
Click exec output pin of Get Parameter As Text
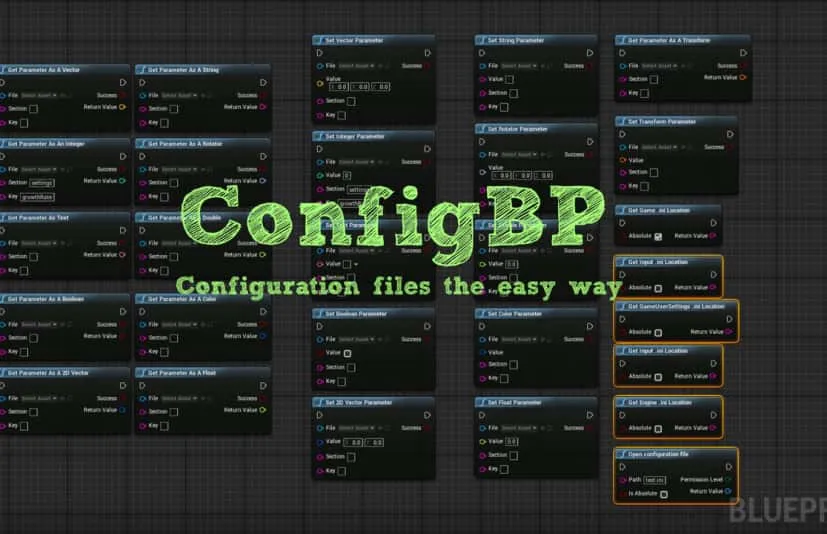(x=123, y=230)
